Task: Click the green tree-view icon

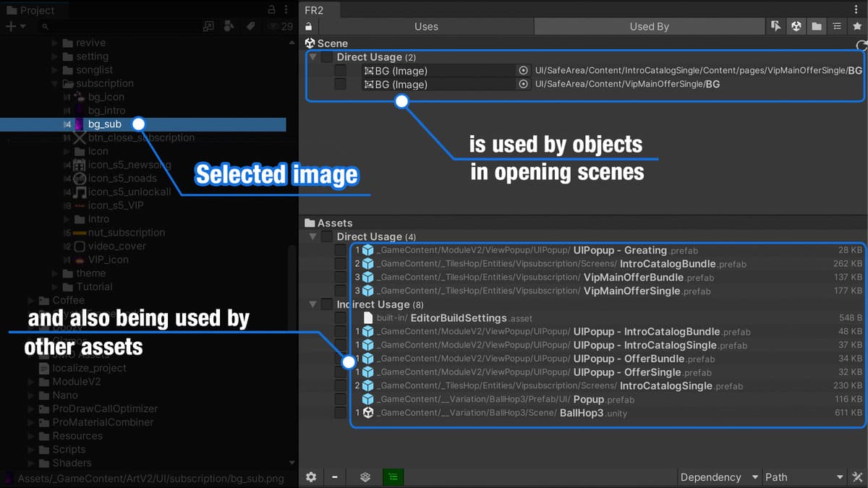Action: (x=393, y=477)
